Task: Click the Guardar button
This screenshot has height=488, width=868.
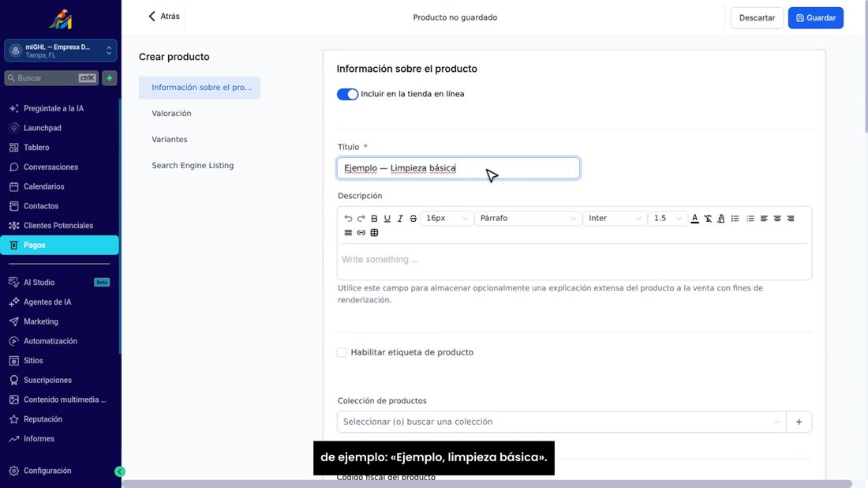Action: point(815,17)
